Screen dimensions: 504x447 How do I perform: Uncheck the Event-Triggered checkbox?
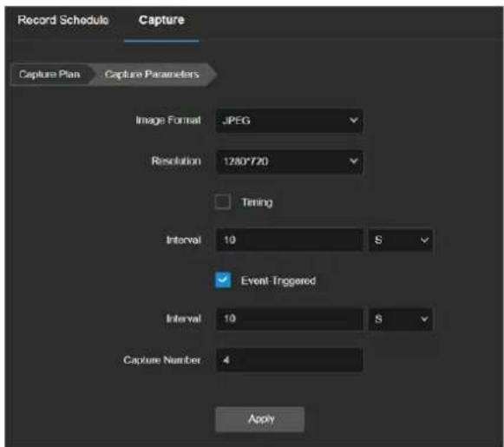click(223, 280)
